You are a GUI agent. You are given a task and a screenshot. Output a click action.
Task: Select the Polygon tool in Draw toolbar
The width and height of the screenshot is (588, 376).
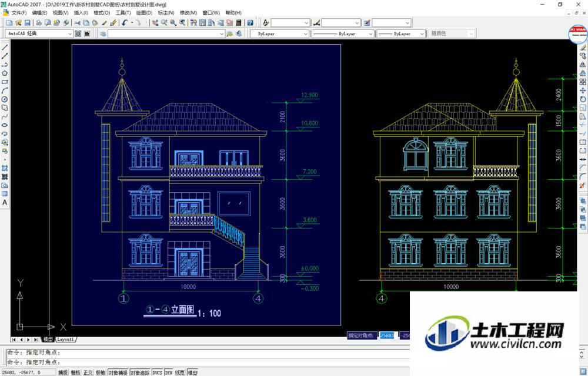tap(5, 73)
